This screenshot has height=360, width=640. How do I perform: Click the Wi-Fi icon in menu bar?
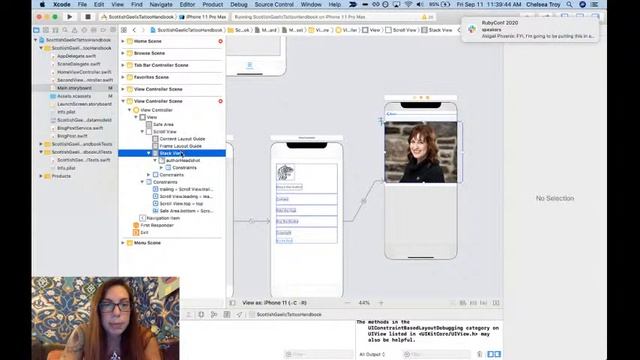click(408, 4)
